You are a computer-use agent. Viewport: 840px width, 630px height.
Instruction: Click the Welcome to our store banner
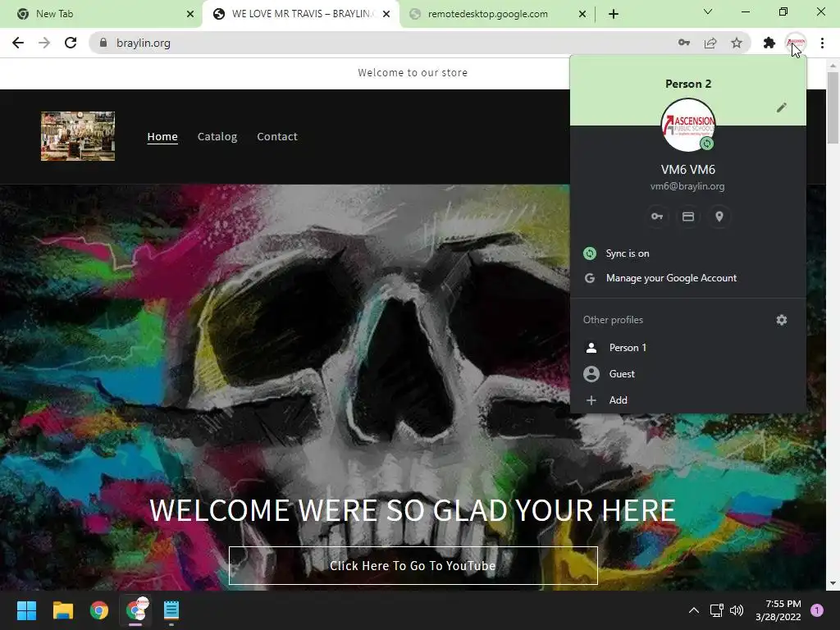[413, 73]
